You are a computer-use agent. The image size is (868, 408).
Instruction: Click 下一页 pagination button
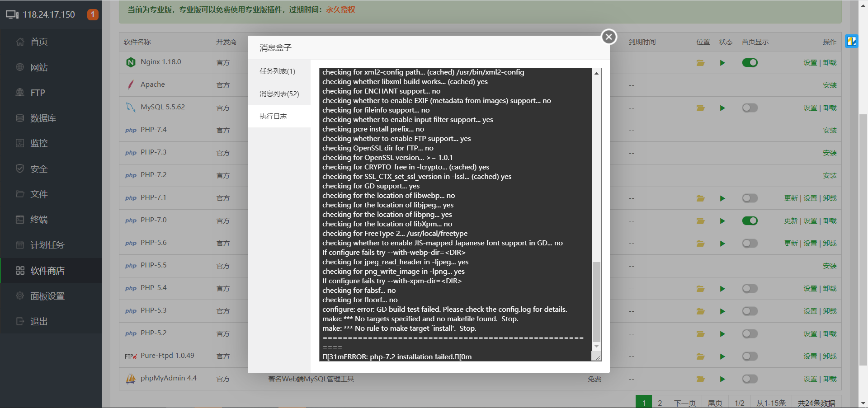pos(685,403)
